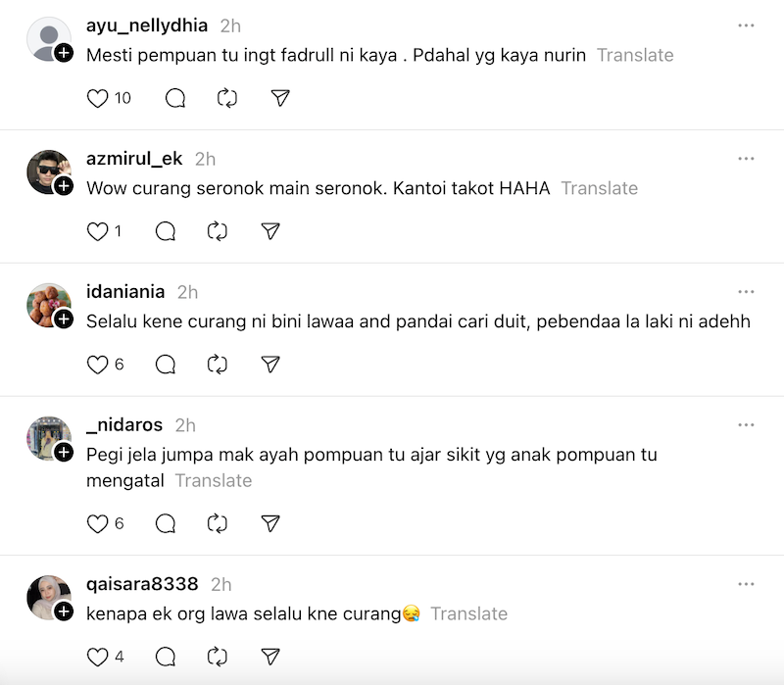
Task: Open the reply bubble on qaisara8338's comment
Action: (166, 657)
